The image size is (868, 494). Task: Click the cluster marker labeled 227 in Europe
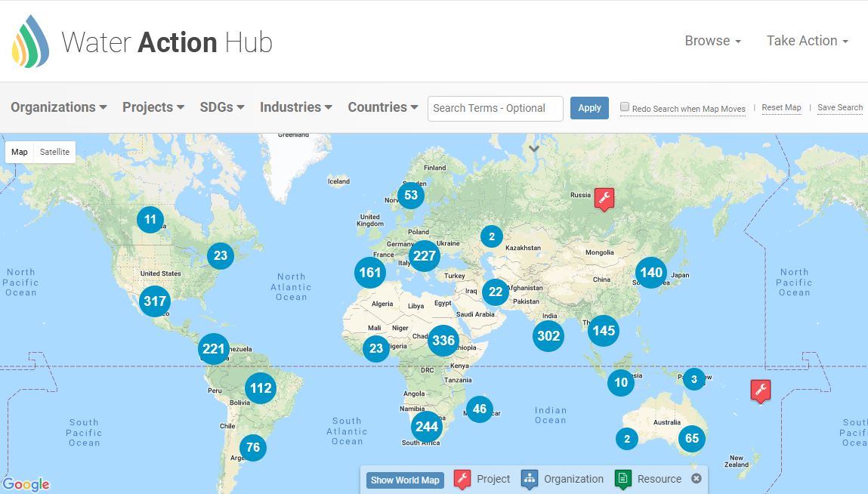click(425, 255)
